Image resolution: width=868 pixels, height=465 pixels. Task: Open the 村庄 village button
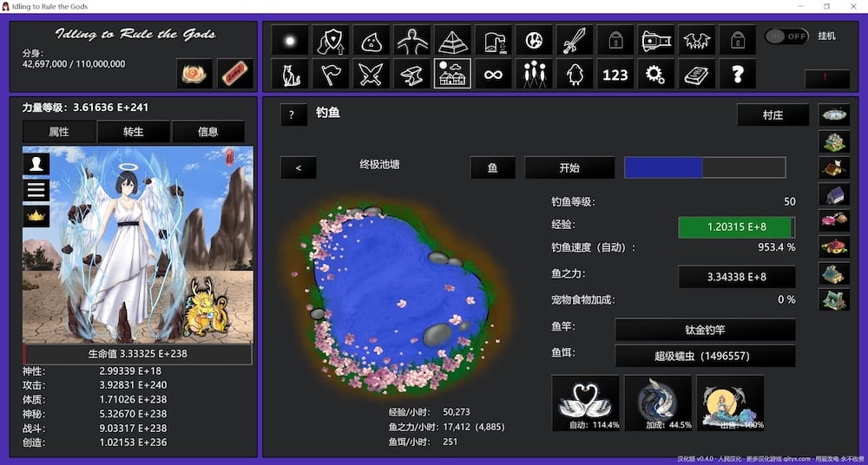click(x=773, y=115)
